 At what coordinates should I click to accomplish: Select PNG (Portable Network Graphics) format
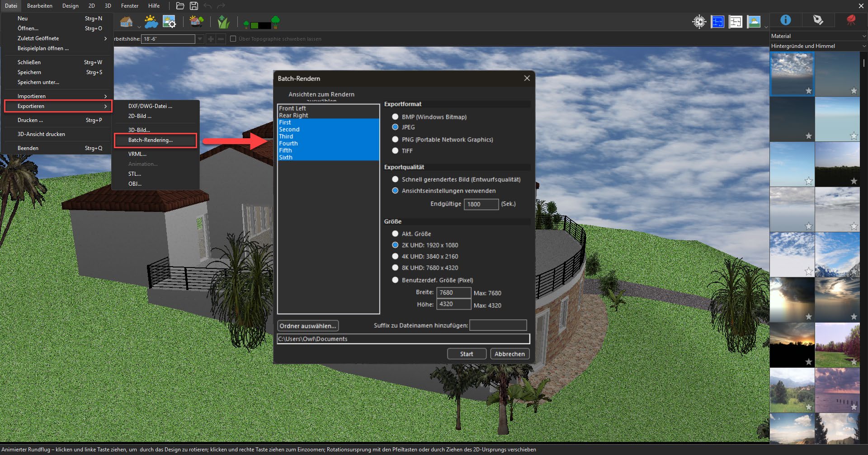(x=395, y=140)
